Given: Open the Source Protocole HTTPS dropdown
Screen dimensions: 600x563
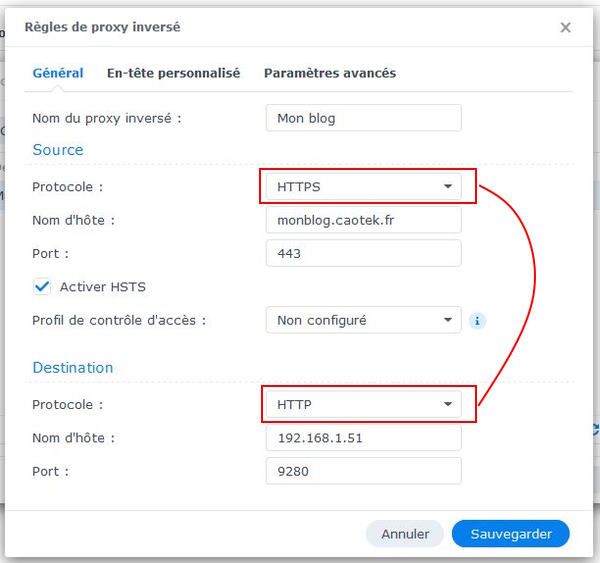Looking at the screenshot, I should tap(363, 186).
